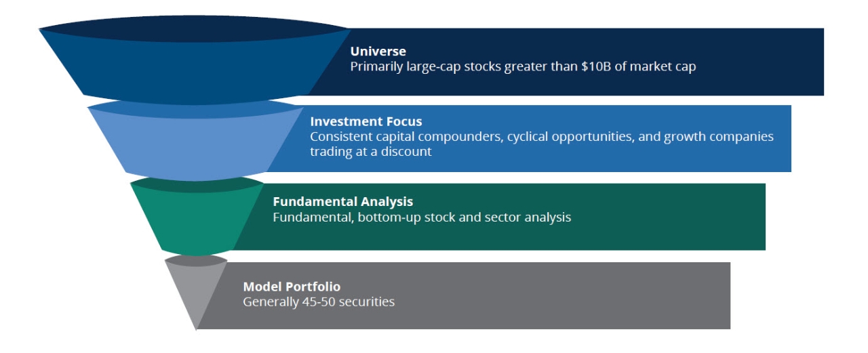Click the "trading at a discount" text line
Screen dimensions: 868x353
click(x=370, y=152)
